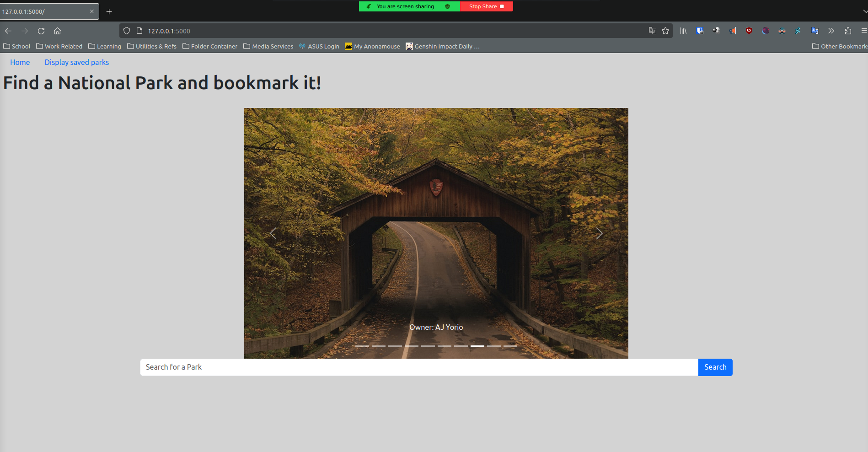
Task: Toggle reading the screen sharing indicator
Action: click(x=408, y=6)
